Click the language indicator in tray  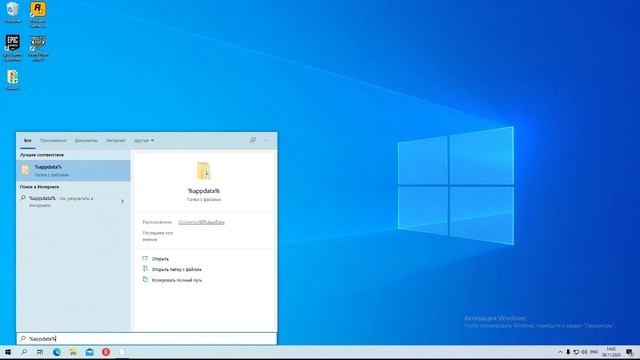pos(594,352)
